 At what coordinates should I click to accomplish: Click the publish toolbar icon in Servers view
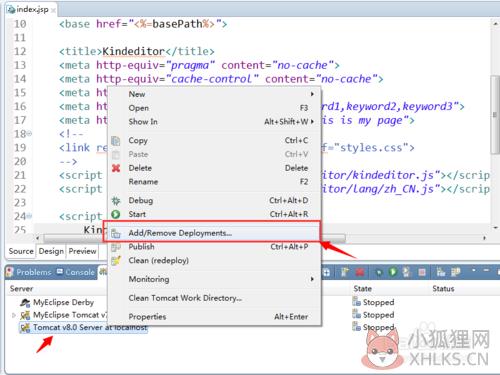pyautogui.click(x=455, y=272)
